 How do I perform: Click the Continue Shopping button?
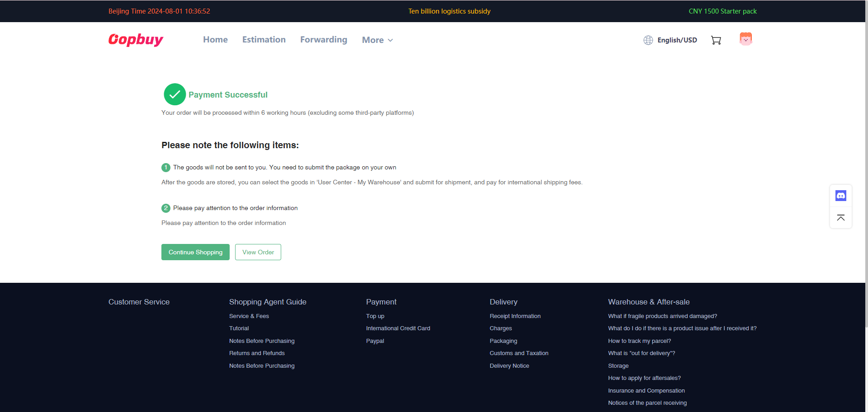pos(195,252)
